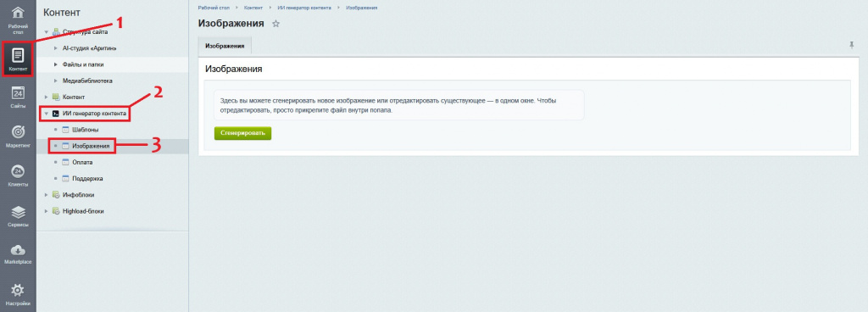Open Файлы и папки item

click(x=84, y=64)
